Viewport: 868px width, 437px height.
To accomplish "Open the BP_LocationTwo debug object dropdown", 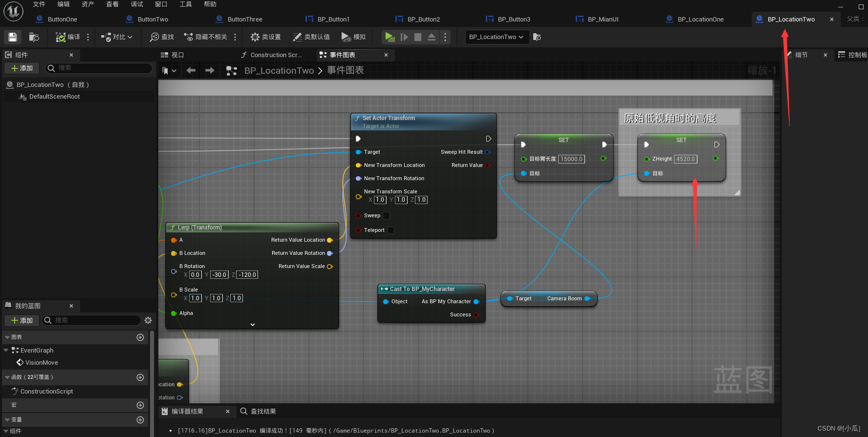I will [x=497, y=37].
